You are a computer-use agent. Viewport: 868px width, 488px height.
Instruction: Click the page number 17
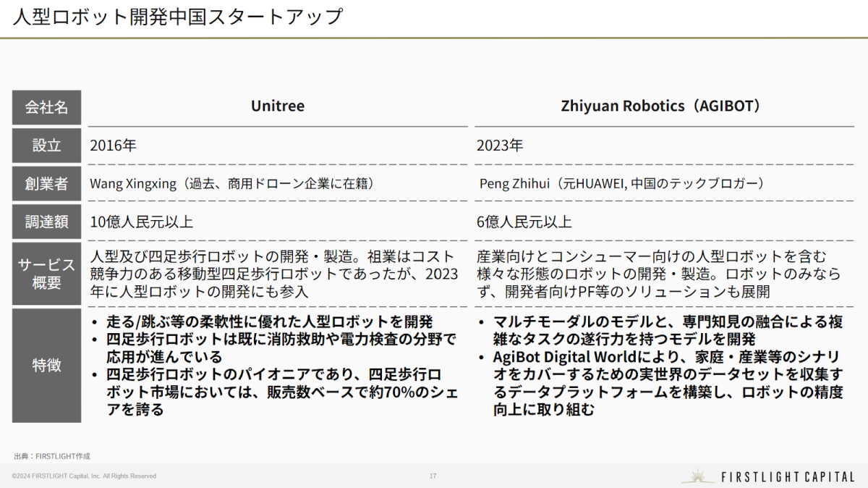click(433, 476)
